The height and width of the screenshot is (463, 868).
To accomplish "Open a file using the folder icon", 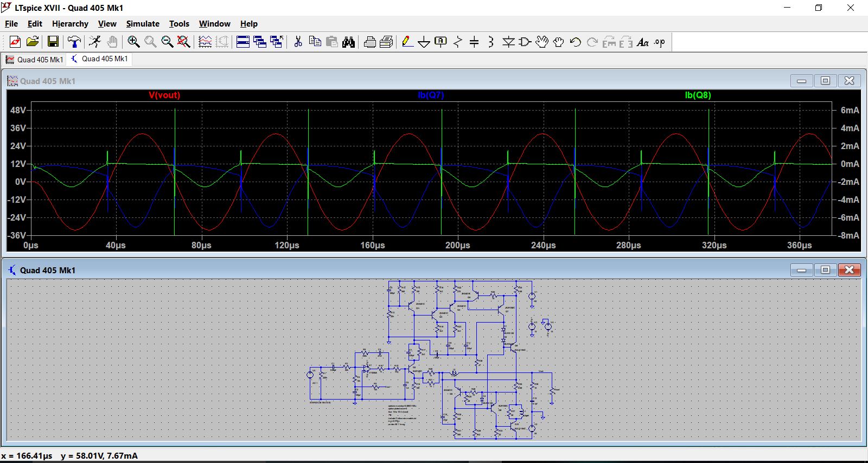I will pos(33,42).
